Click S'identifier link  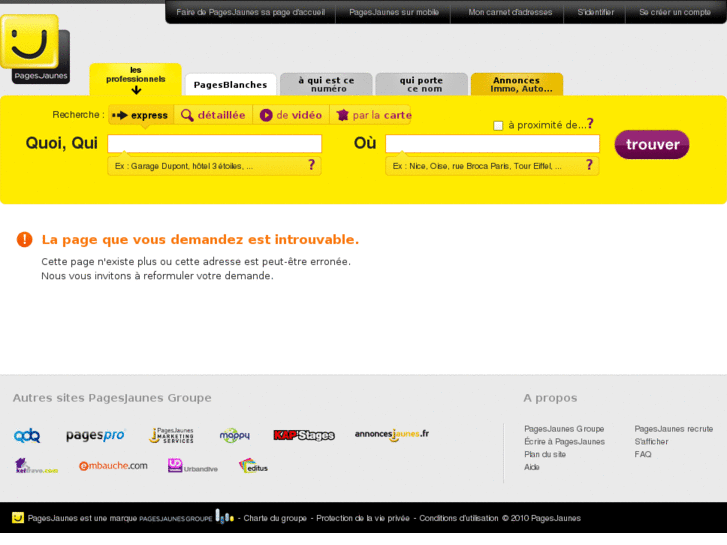pyautogui.click(x=596, y=12)
